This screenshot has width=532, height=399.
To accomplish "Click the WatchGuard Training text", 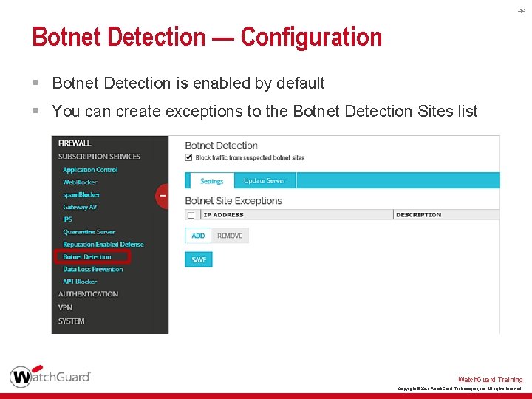I will [x=491, y=380].
